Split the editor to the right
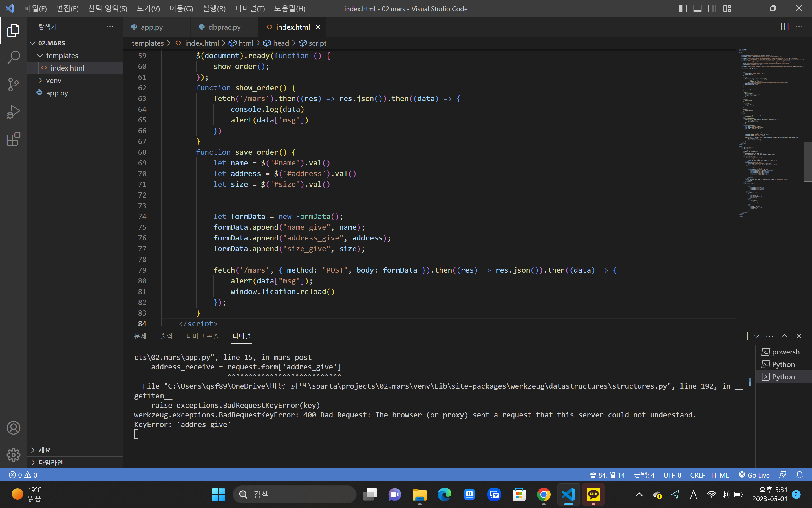 click(784, 27)
